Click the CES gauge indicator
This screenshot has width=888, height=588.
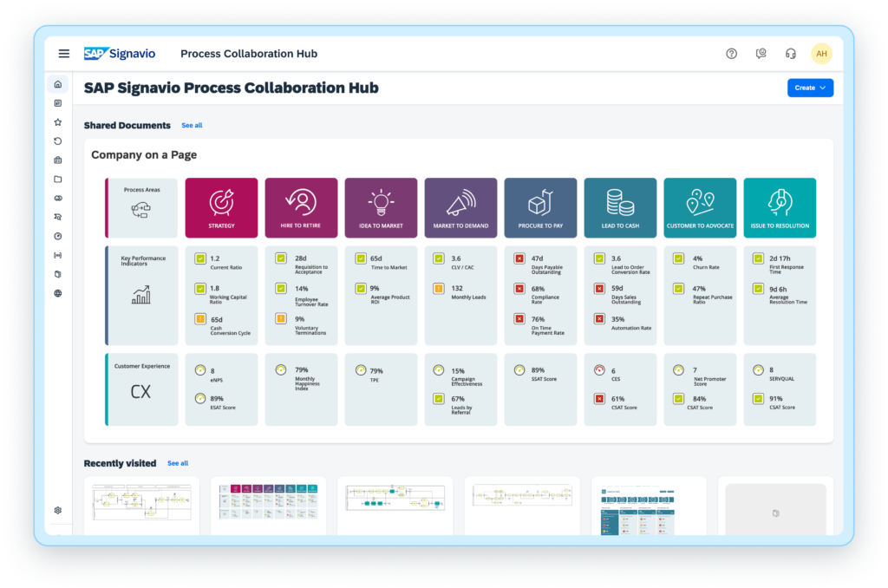click(x=598, y=369)
